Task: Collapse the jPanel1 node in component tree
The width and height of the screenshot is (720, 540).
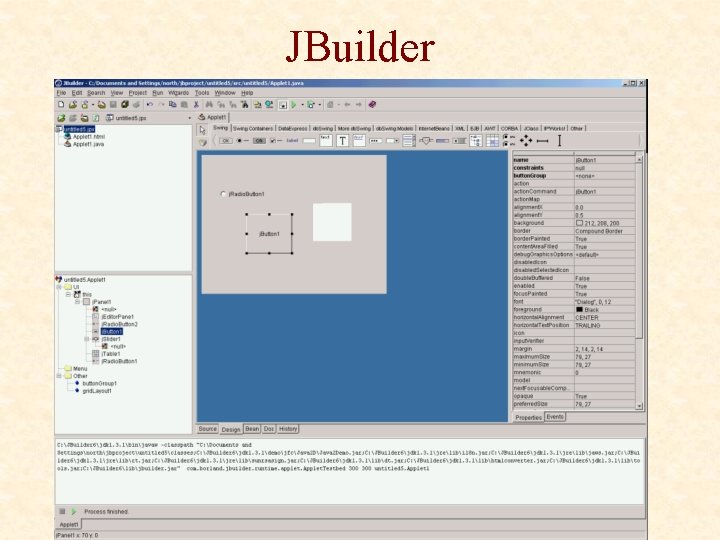Action: click(x=78, y=302)
